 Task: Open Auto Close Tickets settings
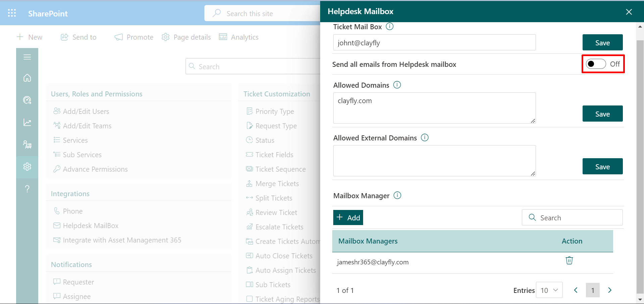coord(279,256)
